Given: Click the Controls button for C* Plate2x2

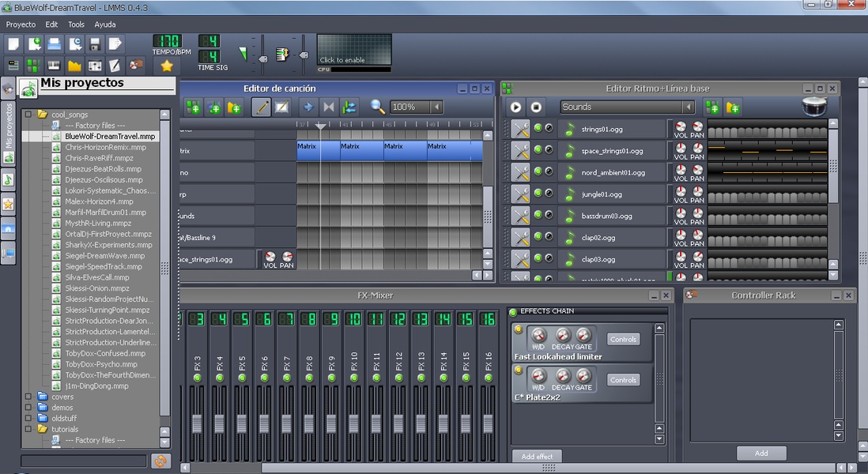Looking at the screenshot, I should coord(623,380).
